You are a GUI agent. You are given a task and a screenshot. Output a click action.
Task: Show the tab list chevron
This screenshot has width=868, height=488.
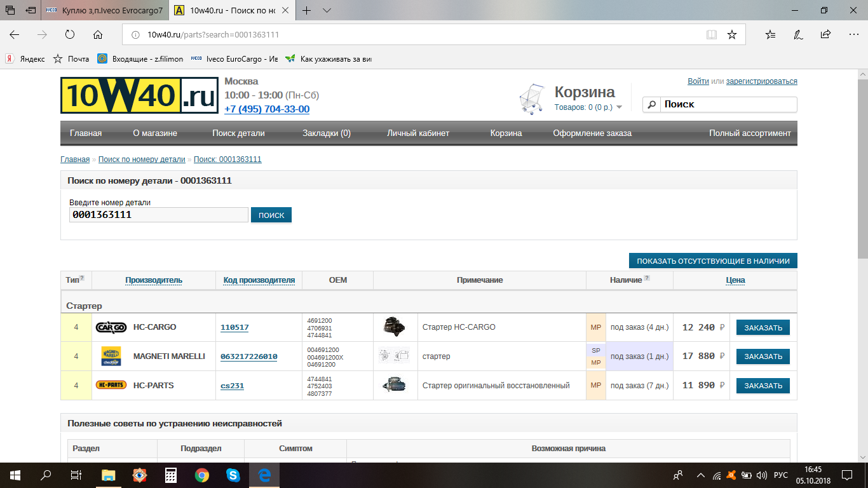(x=327, y=10)
